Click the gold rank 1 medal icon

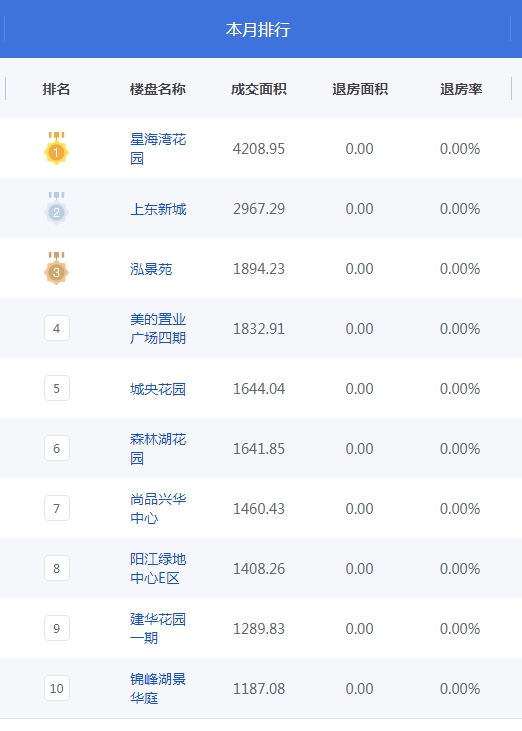click(56, 148)
